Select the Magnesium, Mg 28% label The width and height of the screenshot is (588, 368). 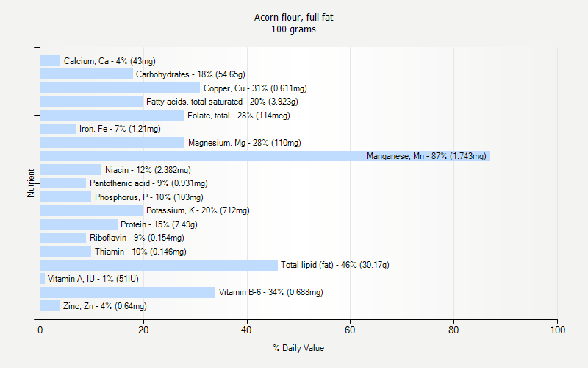(x=244, y=143)
